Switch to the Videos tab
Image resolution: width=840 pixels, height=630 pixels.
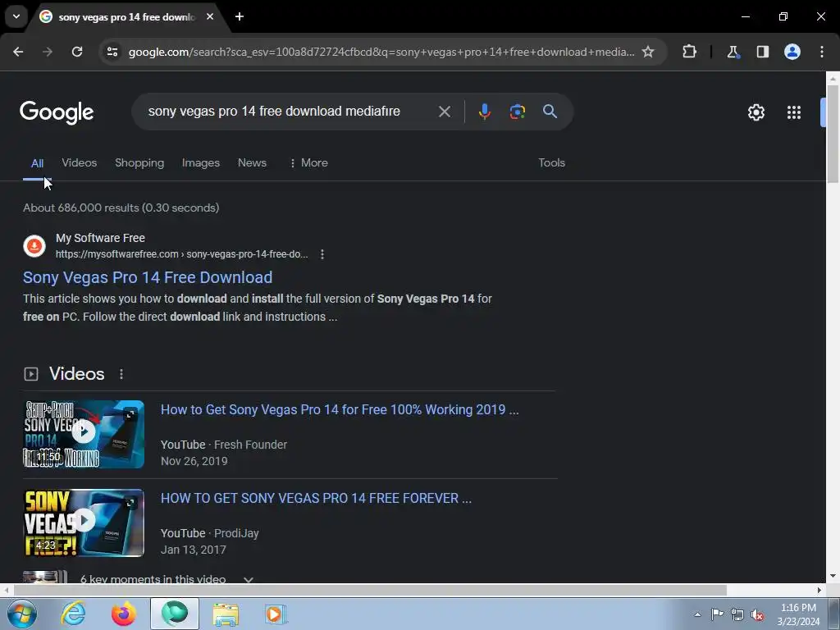[x=80, y=163]
